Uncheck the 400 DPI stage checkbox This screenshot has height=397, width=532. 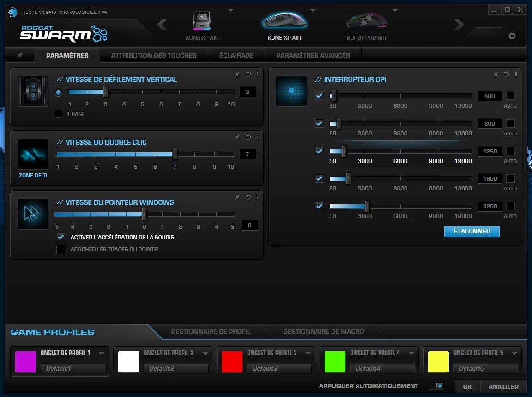[x=319, y=96]
